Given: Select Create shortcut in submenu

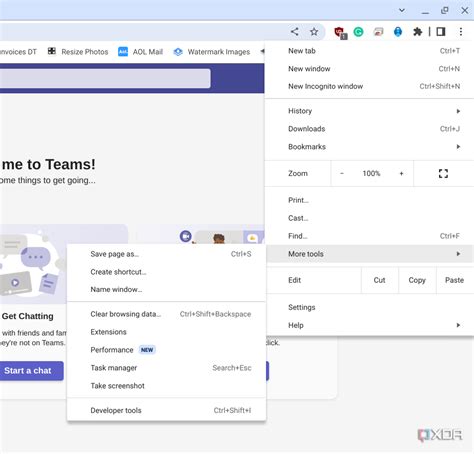Looking at the screenshot, I should pyautogui.click(x=166, y=272).
